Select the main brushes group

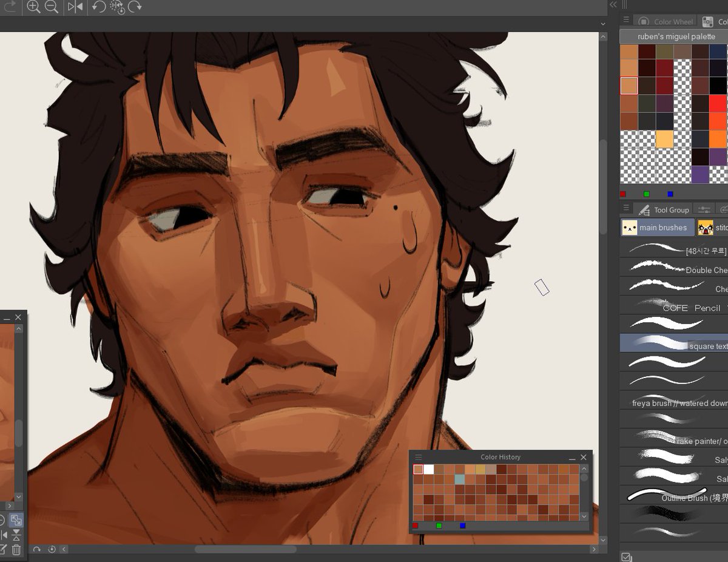(657, 228)
